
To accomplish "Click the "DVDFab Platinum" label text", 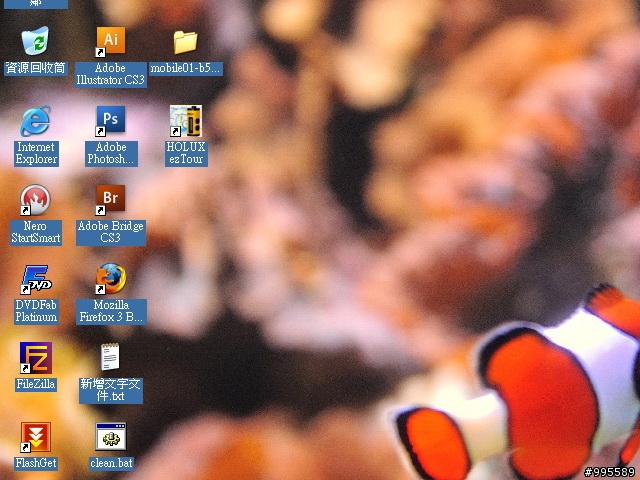I will coord(36,311).
